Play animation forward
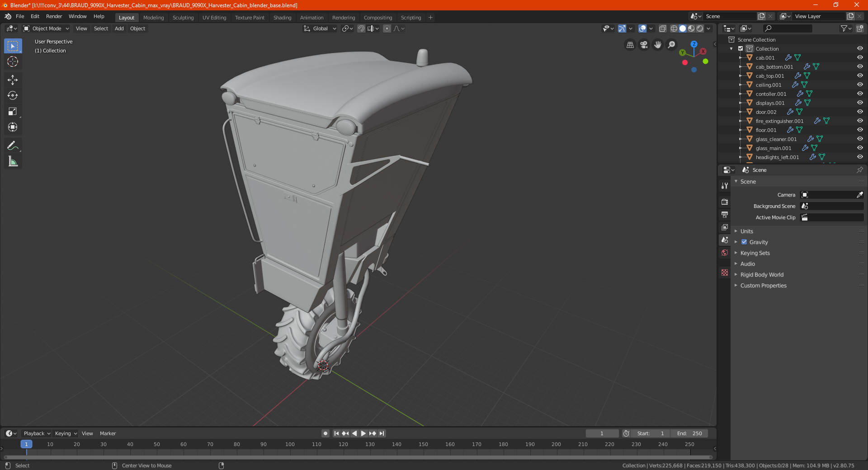The height and width of the screenshot is (470, 868). pos(363,433)
